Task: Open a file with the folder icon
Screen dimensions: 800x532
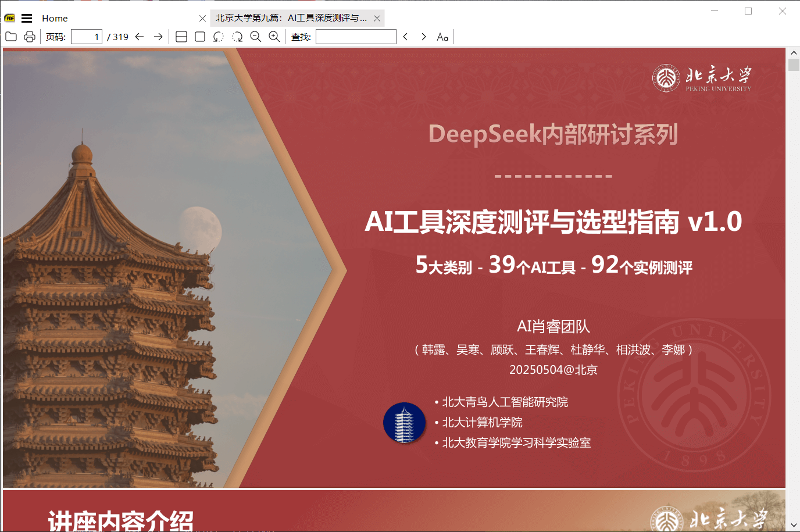Action: point(10,37)
